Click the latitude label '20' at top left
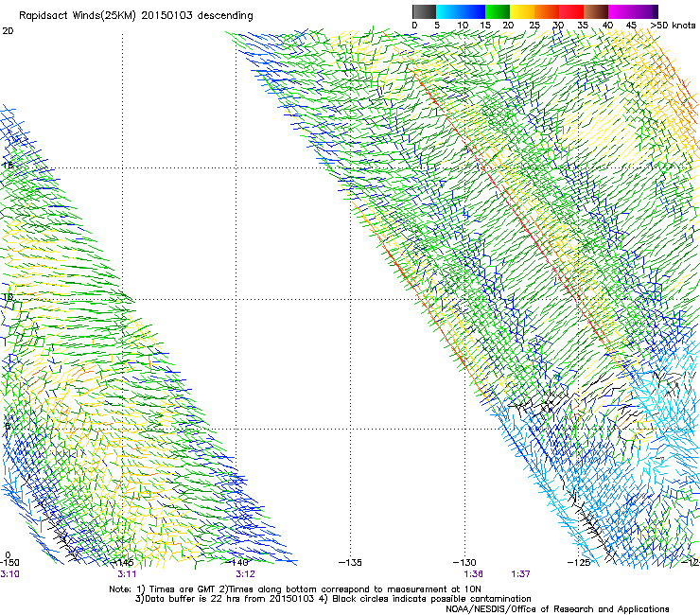The height and width of the screenshot is (615, 700). point(8,31)
